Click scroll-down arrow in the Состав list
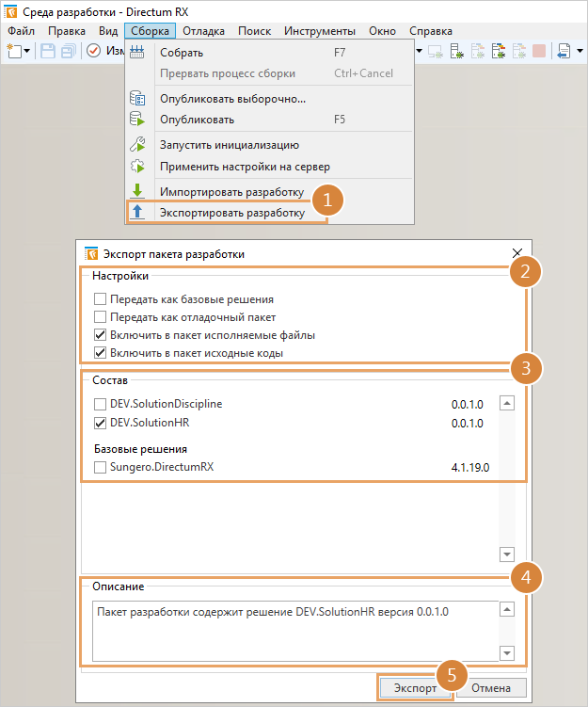588x707 pixels. pyautogui.click(x=507, y=554)
